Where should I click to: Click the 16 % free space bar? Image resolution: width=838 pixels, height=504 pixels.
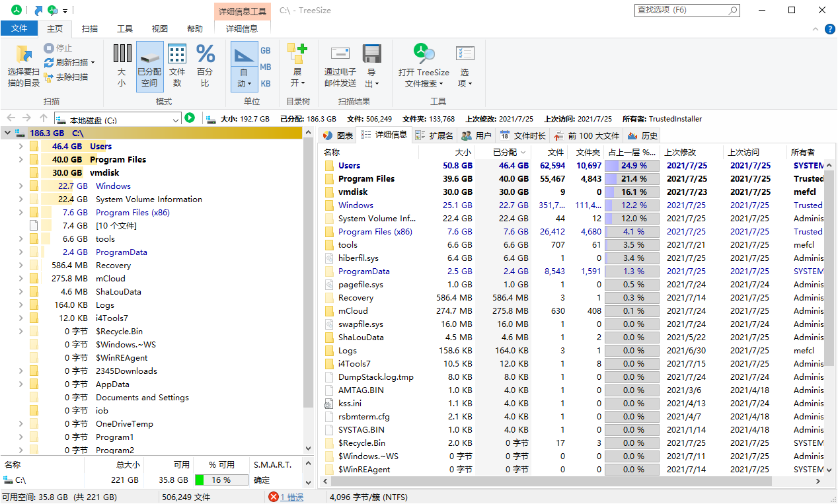coord(221,480)
